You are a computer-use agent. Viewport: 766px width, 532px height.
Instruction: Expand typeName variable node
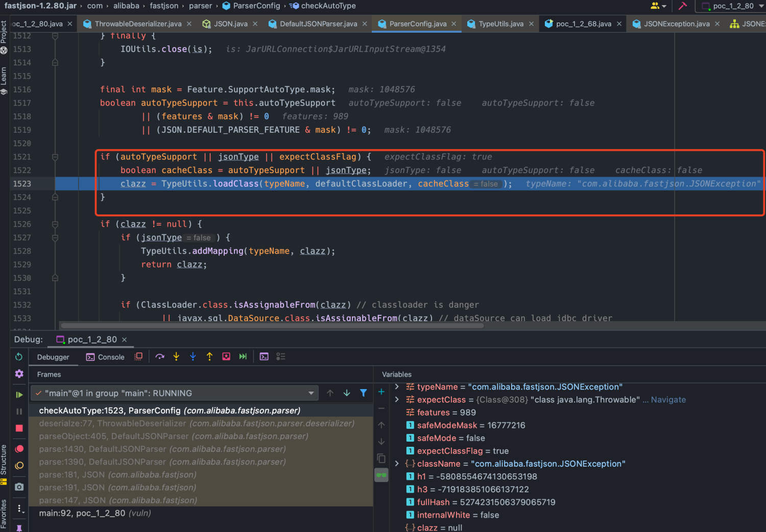tap(397, 387)
